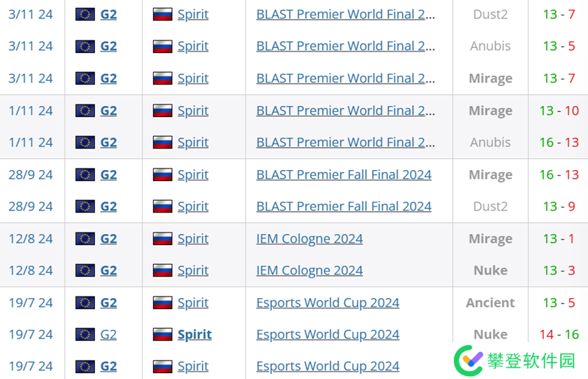Click the Russian flag in the 13-3 Nuke row

(x=162, y=271)
